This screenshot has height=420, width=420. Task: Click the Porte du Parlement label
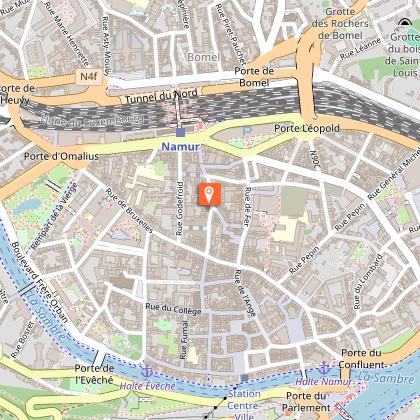[306, 402]
